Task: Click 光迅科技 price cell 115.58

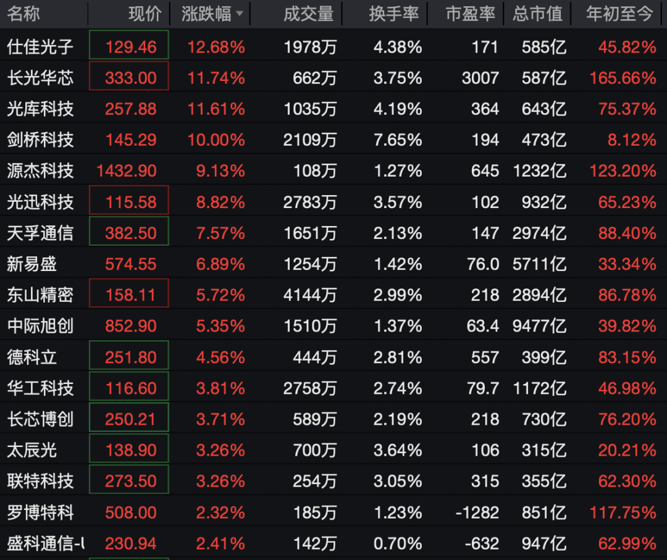Action: point(130,202)
